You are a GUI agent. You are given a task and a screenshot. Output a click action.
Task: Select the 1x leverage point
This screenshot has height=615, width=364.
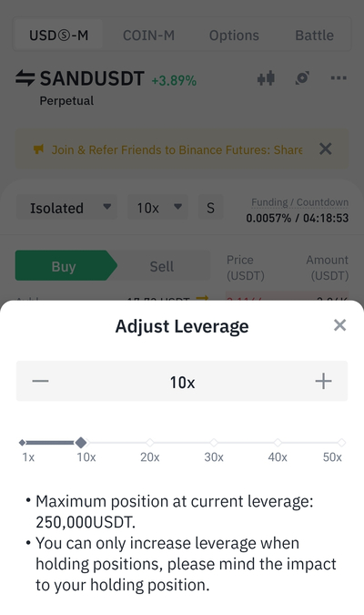tap(23, 443)
